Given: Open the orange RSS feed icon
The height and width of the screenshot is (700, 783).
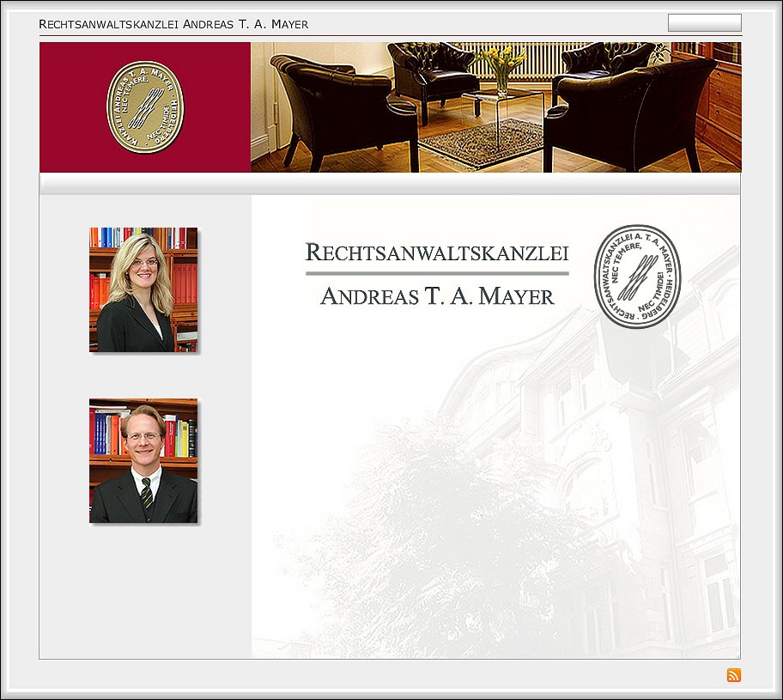Looking at the screenshot, I should pos(733,675).
